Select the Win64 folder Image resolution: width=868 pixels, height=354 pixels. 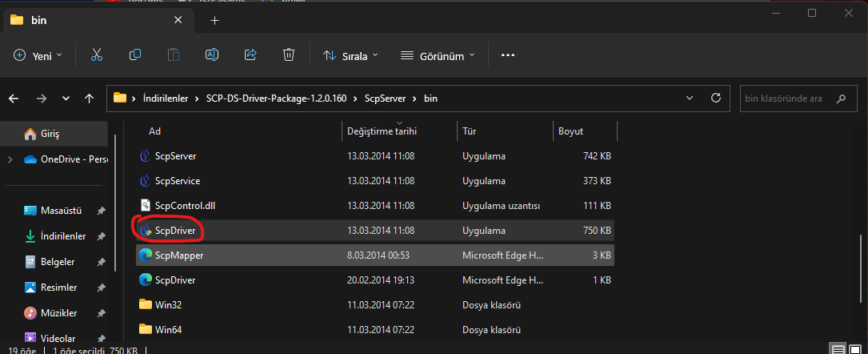coord(168,329)
